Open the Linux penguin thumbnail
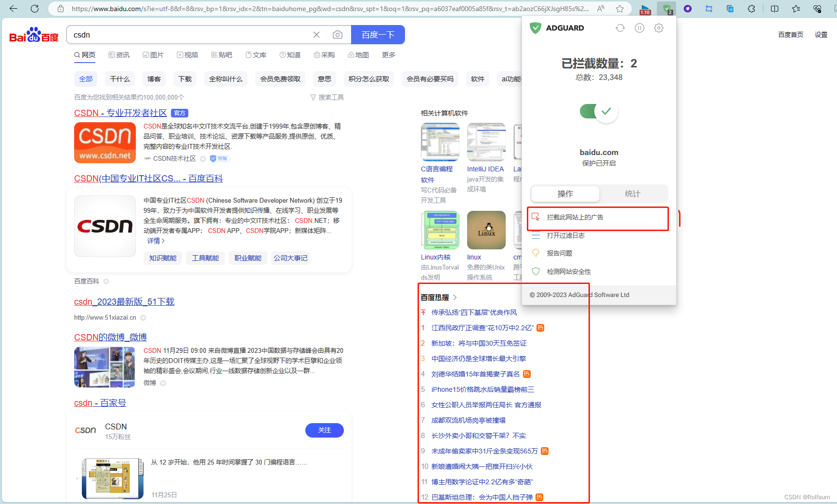Image resolution: width=837 pixels, height=504 pixels. click(x=486, y=230)
